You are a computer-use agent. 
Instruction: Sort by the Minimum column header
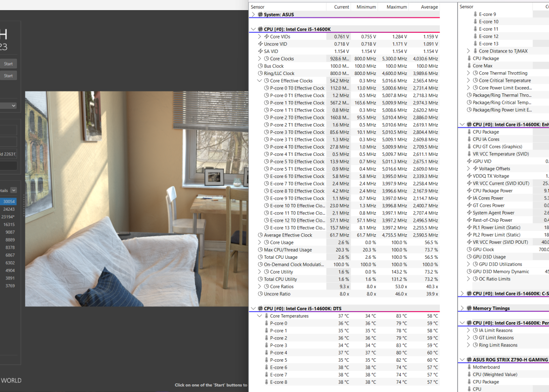pyautogui.click(x=364, y=7)
